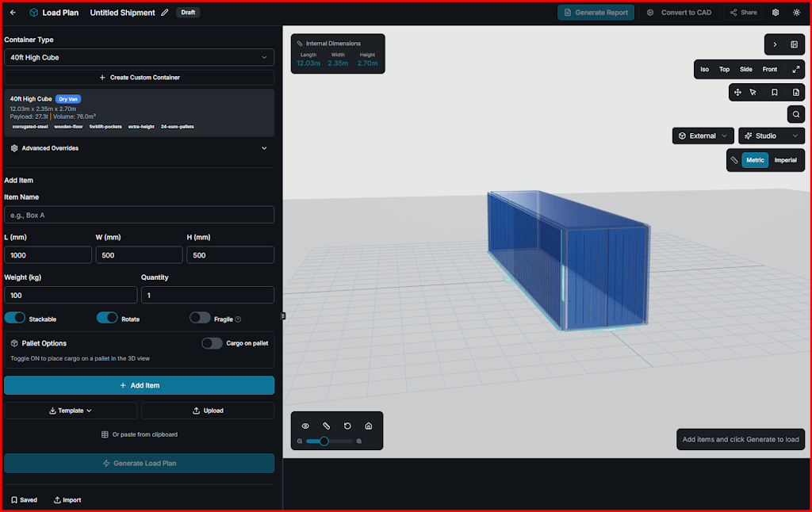Click the magnifier search icon in viewport
Image resolution: width=812 pixels, height=512 pixels.
pos(795,115)
